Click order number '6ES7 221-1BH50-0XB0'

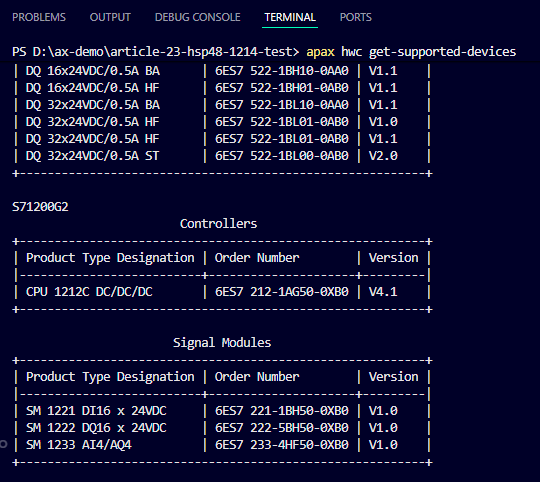pos(282,411)
